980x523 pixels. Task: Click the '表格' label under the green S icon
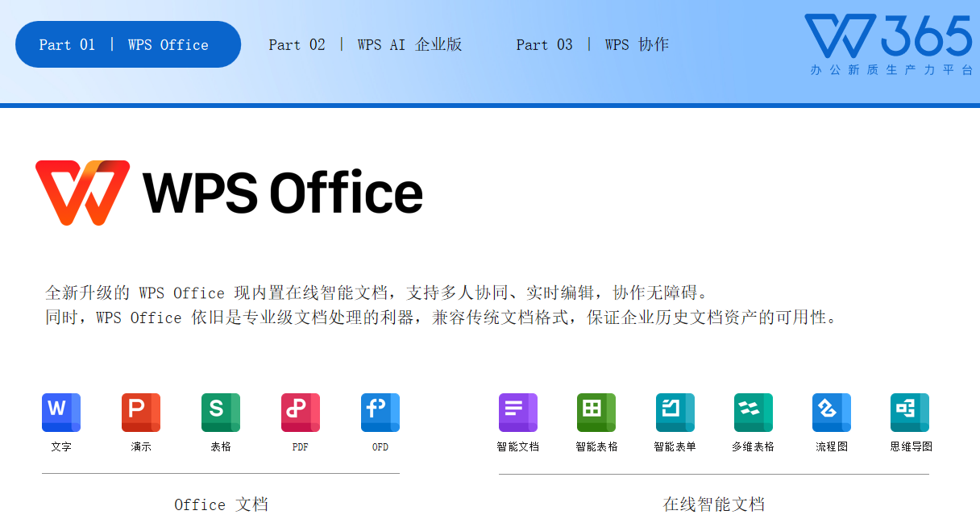pos(221,446)
